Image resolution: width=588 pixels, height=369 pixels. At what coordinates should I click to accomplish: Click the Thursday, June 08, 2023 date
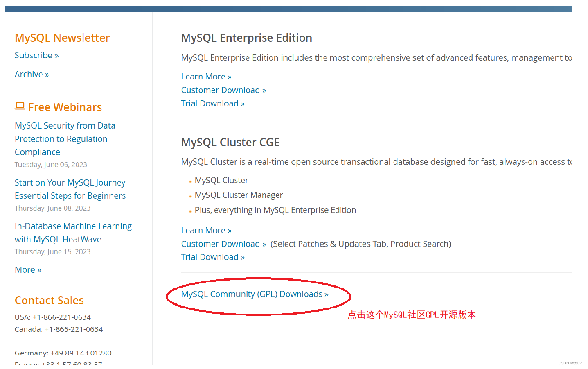coord(52,208)
